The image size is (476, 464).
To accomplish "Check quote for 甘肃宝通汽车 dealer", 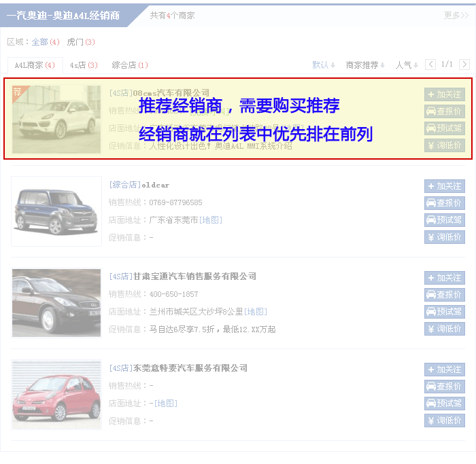I will [444, 295].
